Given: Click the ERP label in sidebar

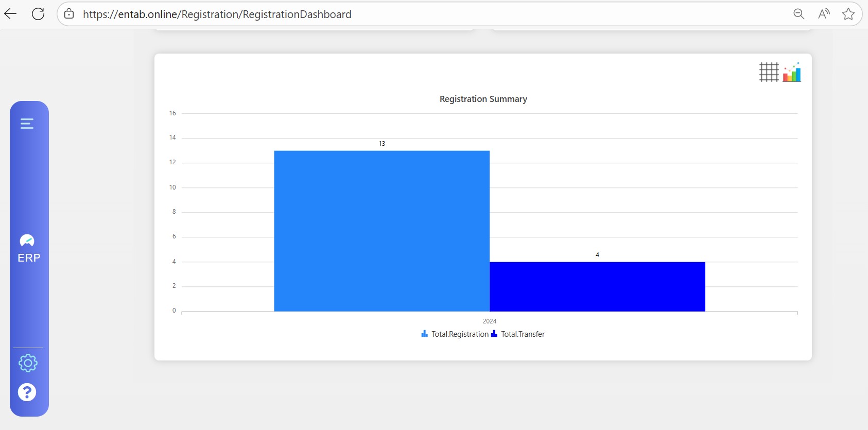Looking at the screenshot, I should pyautogui.click(x=29, y=258).
